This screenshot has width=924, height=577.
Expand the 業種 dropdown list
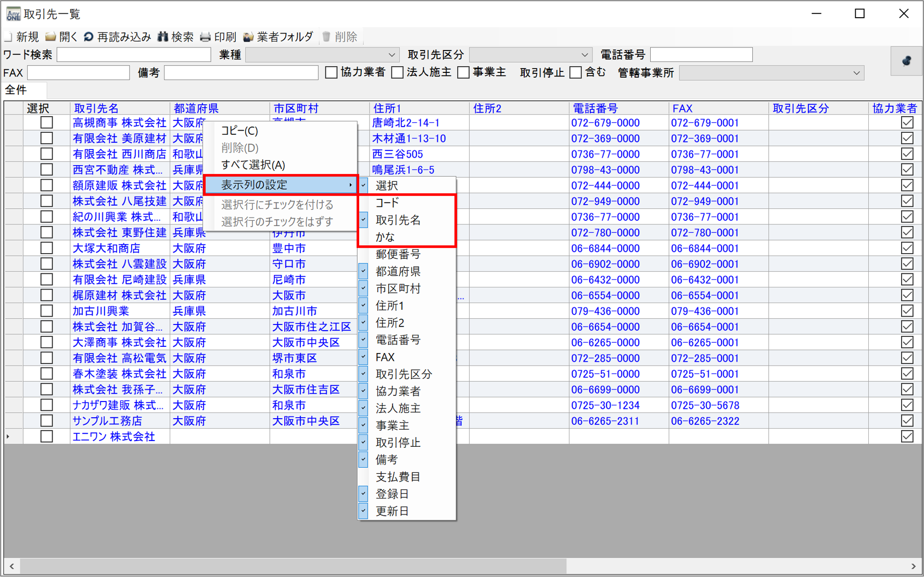391,55
